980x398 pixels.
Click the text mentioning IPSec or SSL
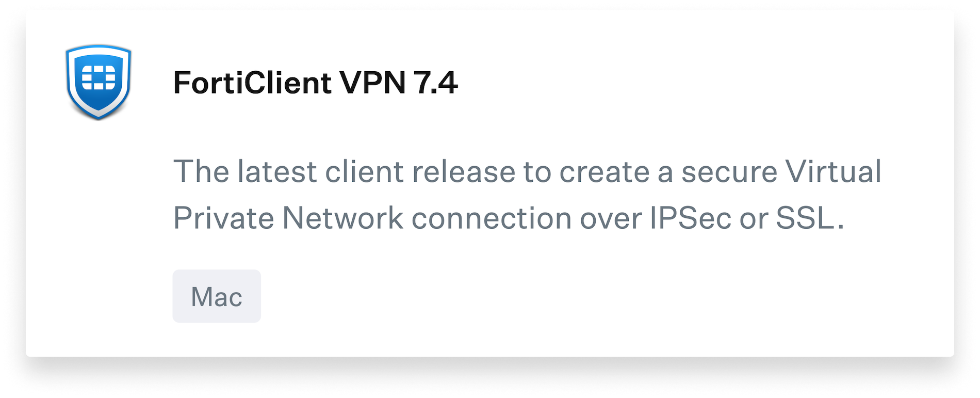tap(746, 218)
